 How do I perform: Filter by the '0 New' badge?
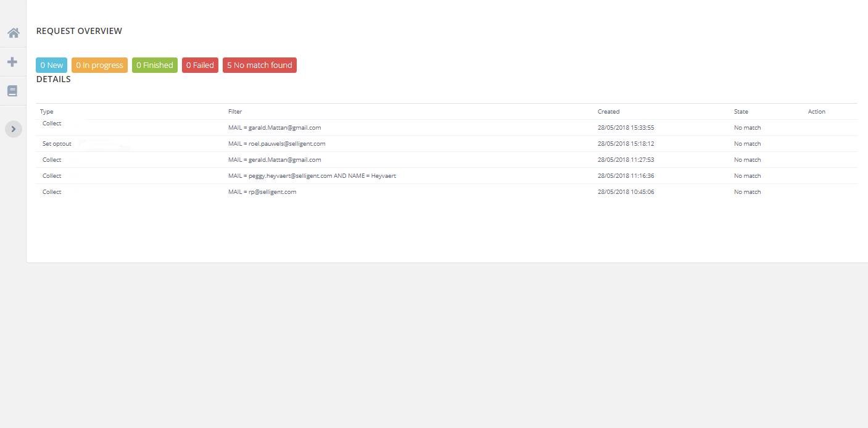[51, 65]
